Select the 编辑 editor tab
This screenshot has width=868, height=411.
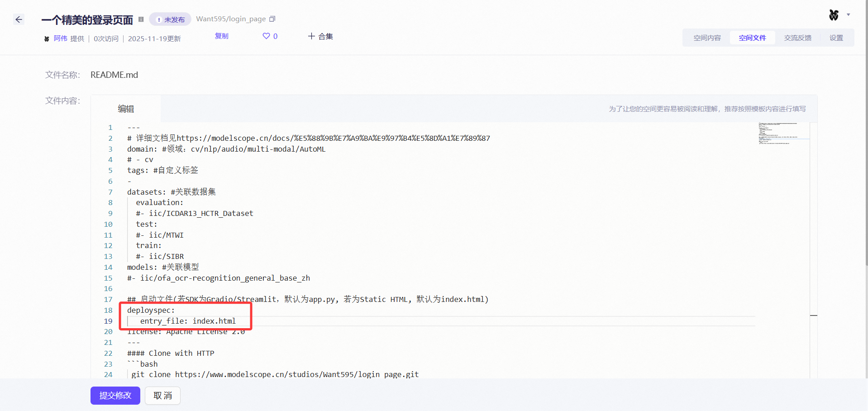pos(126,109)
